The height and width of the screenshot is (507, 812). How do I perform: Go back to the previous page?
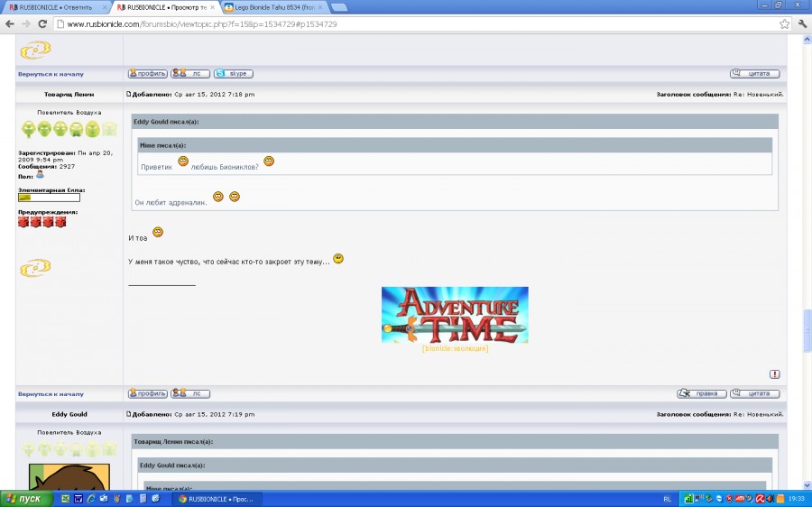tap(9, 23)
